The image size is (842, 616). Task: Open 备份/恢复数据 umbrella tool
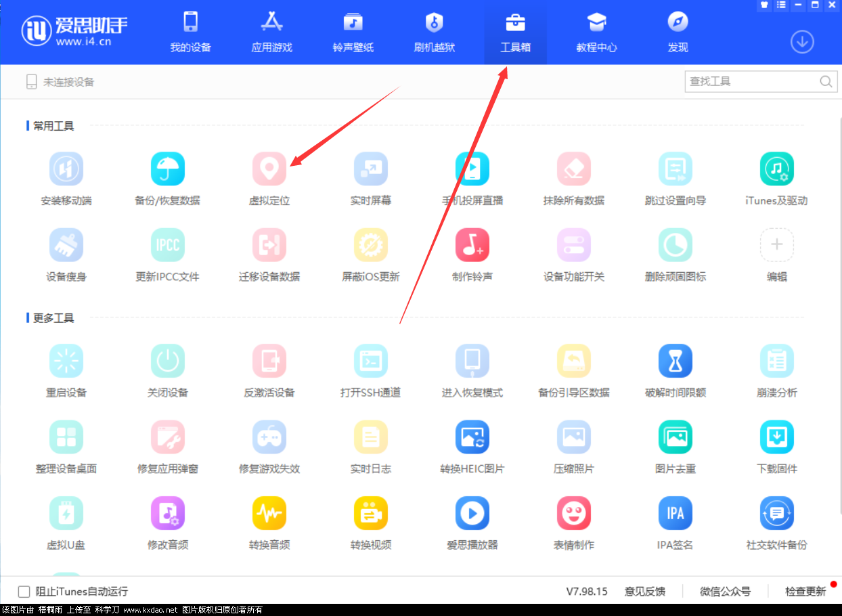[x=168, y=169]
